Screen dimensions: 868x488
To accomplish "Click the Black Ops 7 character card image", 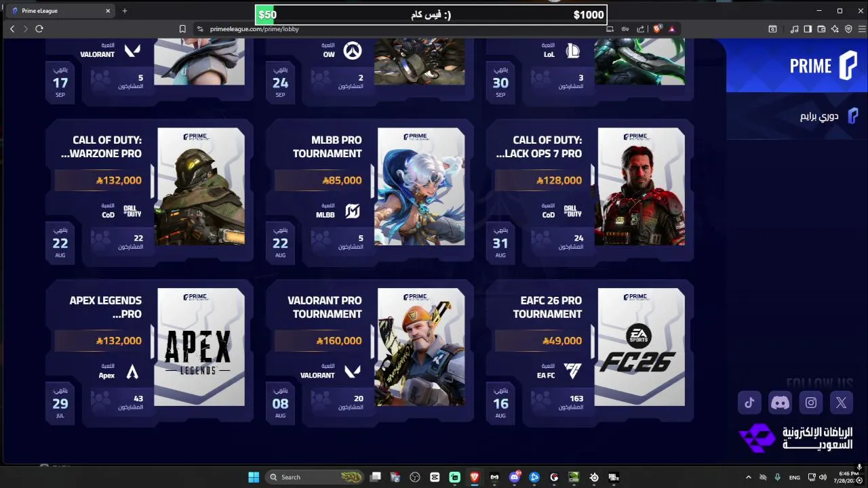I will 639,186.
